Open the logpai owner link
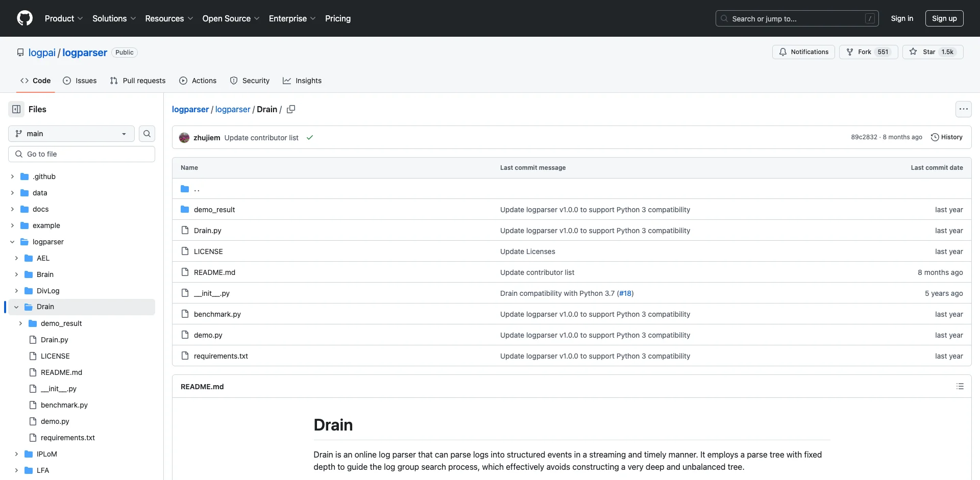 tap(42, 53)
